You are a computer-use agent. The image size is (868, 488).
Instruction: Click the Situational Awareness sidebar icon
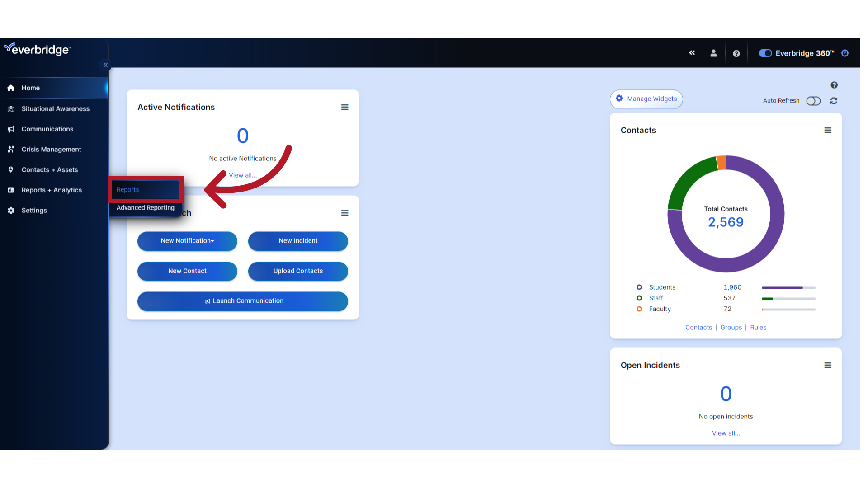(11, 108)
